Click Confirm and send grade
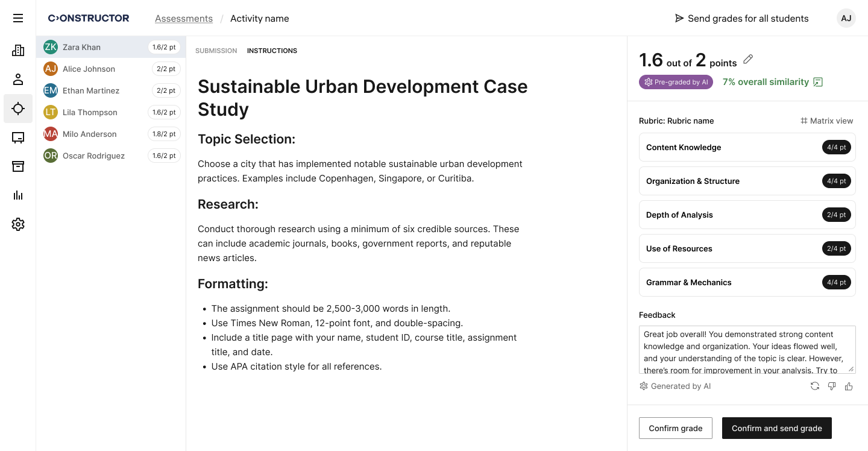This screenshot has height=451, width=868. [x=777, y=428]
